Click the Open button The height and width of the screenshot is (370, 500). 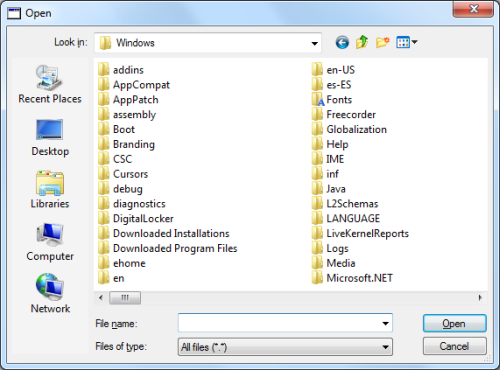455,323
